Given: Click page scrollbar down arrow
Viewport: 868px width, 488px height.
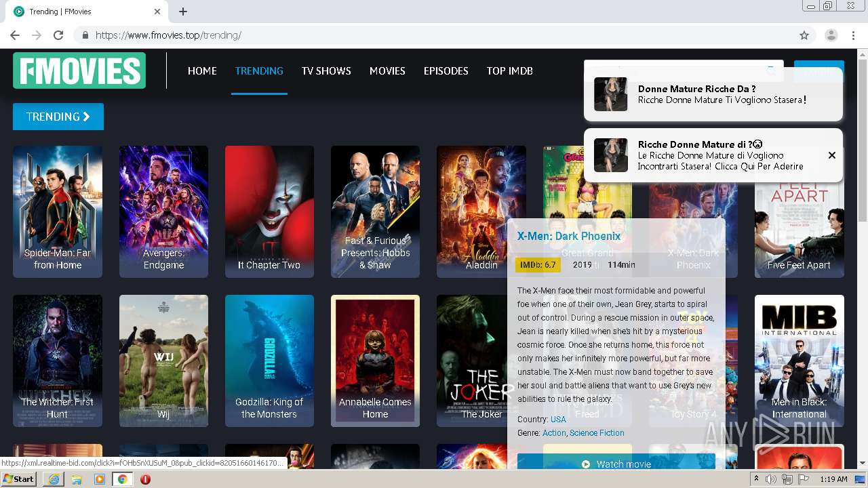Looking at the screenshot, I should (x=863, y=464).
